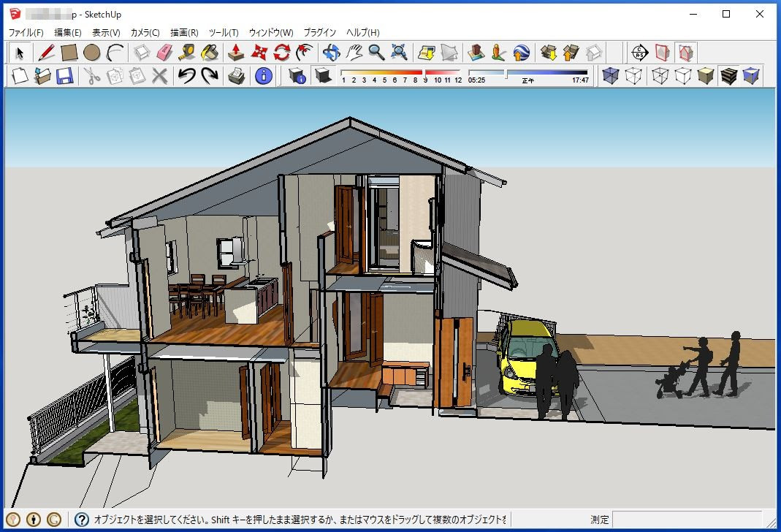Image resolution: width=781 pixels, height=532 pixels.
Task: Click the Paste clipboard icon
Action: tap(137, 76)
